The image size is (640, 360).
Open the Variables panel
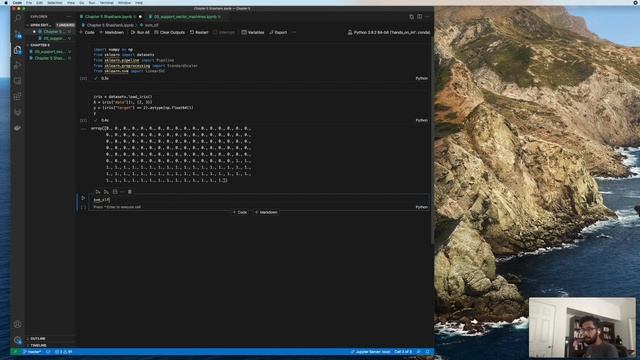[x=253, y=32]
